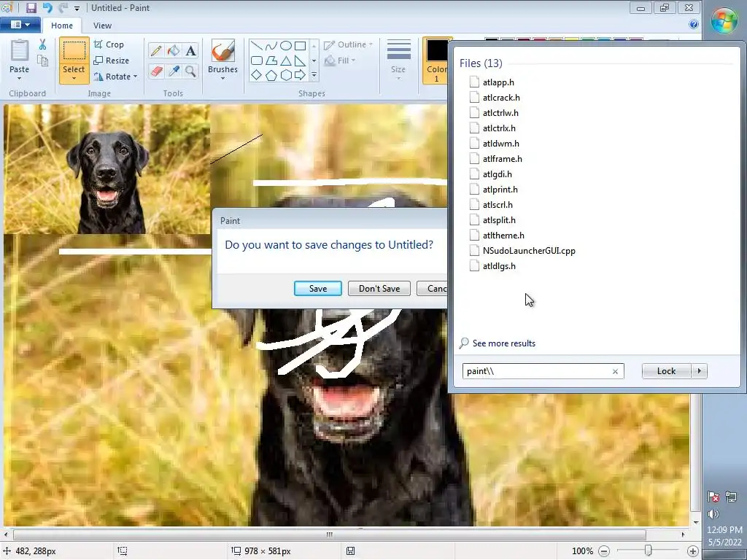
Task: Choose the Triangle shape
Action: tap(286, 61)
